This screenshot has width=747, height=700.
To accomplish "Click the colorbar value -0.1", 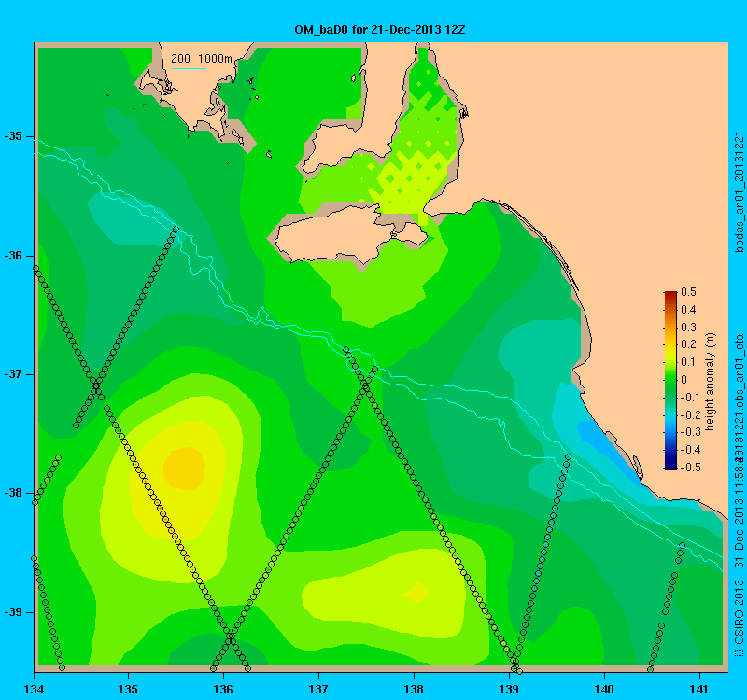I will [x=690, y=398].
